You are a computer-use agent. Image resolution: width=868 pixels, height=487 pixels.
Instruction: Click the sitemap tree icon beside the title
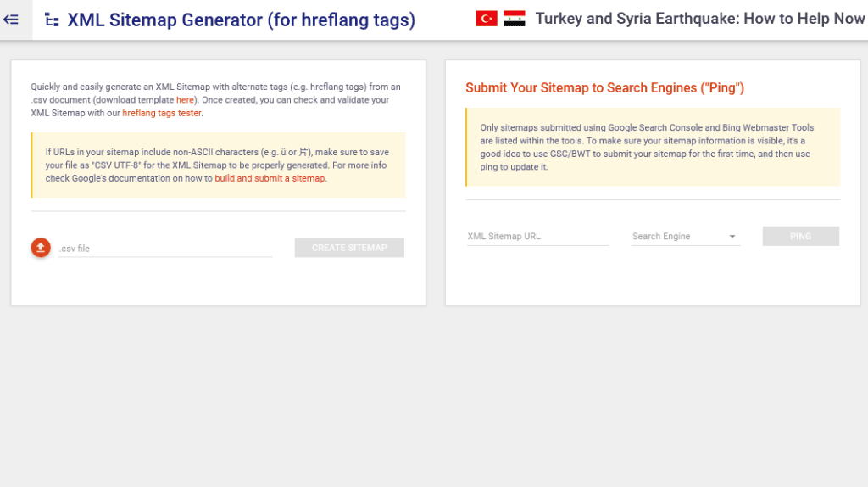coord(52,20)
